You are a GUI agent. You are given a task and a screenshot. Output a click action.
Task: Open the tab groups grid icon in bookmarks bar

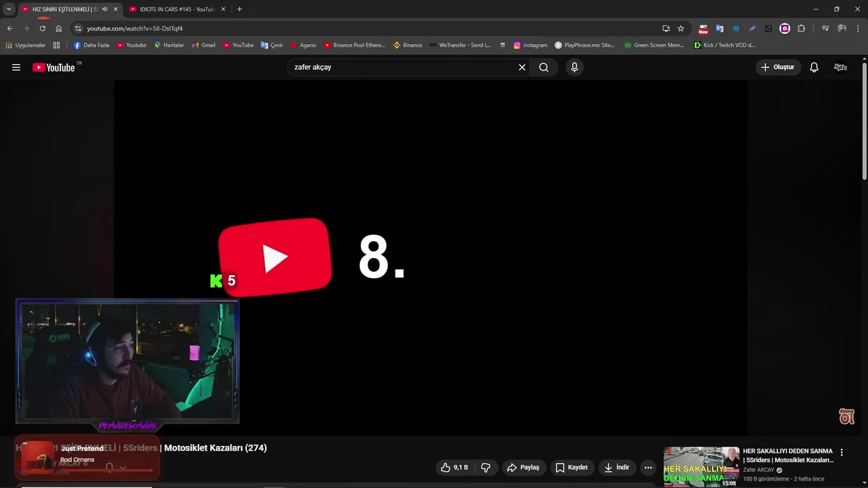56,45
